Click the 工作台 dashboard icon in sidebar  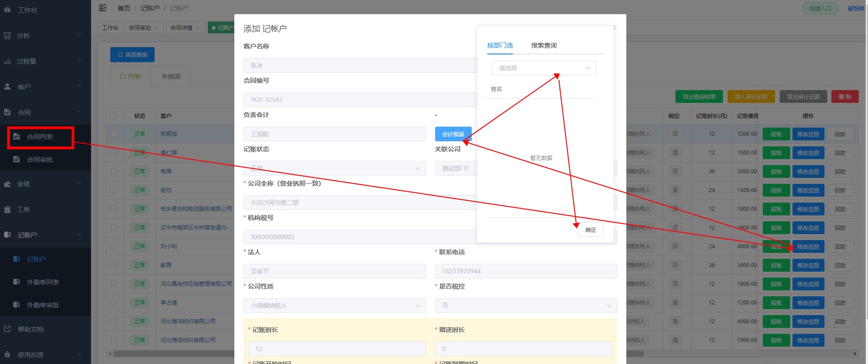(7, 10)
